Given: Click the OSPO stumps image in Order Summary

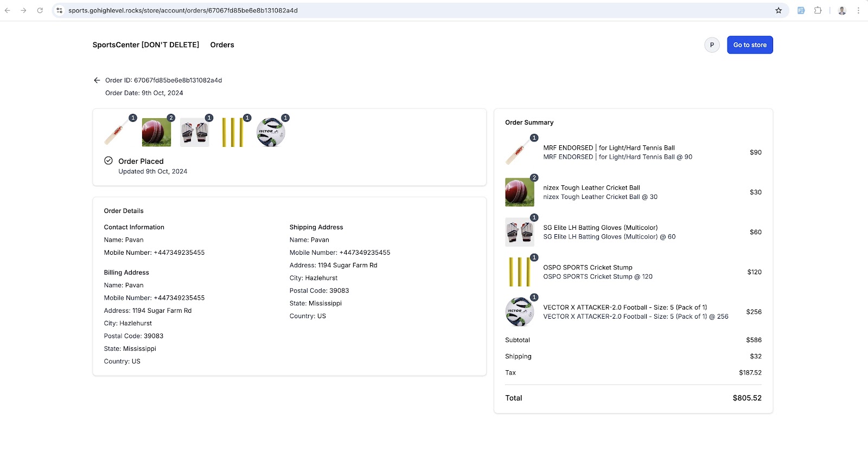Looking at the screenshot, I should pos(520,272).
